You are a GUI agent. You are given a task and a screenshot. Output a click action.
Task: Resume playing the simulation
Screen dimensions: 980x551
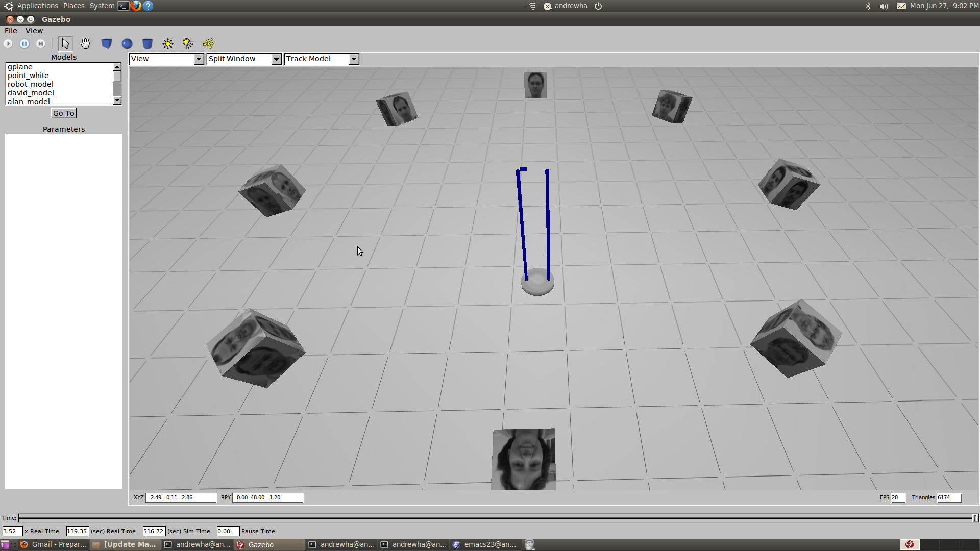(x=8, y=43)
